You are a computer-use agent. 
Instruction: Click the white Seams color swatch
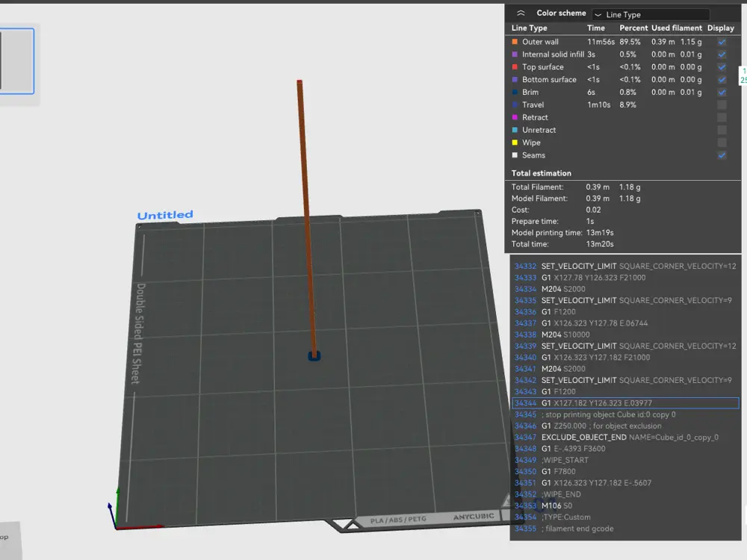pyautogui.click(x=515, y=155)
